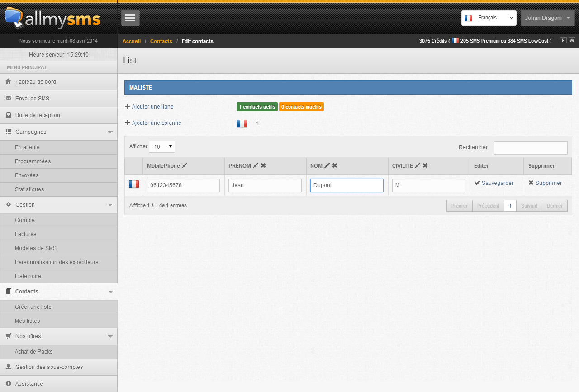Image resolution: width=579 pixels, height=392 pixels.
Task: Click the Rechercher search field
Action: pyautogui.click(x=531, y=147)
